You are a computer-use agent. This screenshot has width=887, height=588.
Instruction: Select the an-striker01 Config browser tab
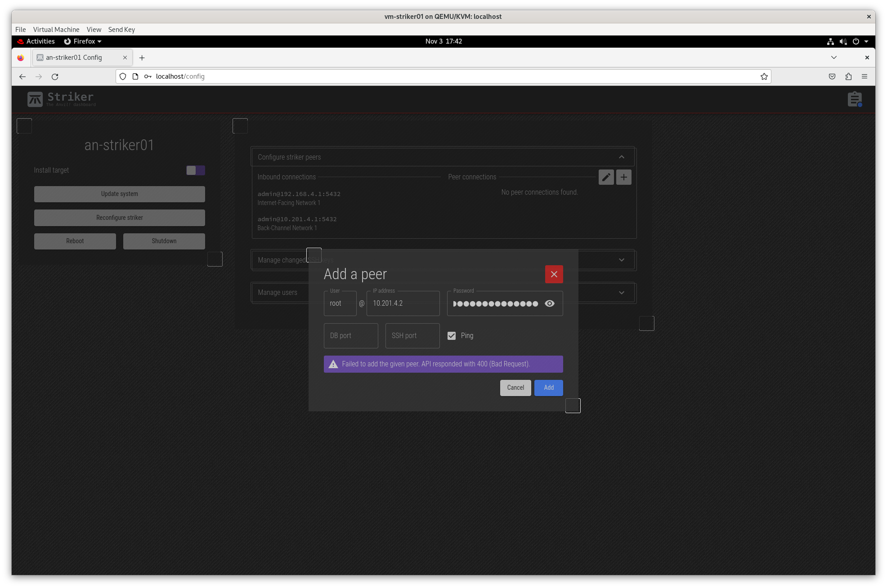(82, 58)
